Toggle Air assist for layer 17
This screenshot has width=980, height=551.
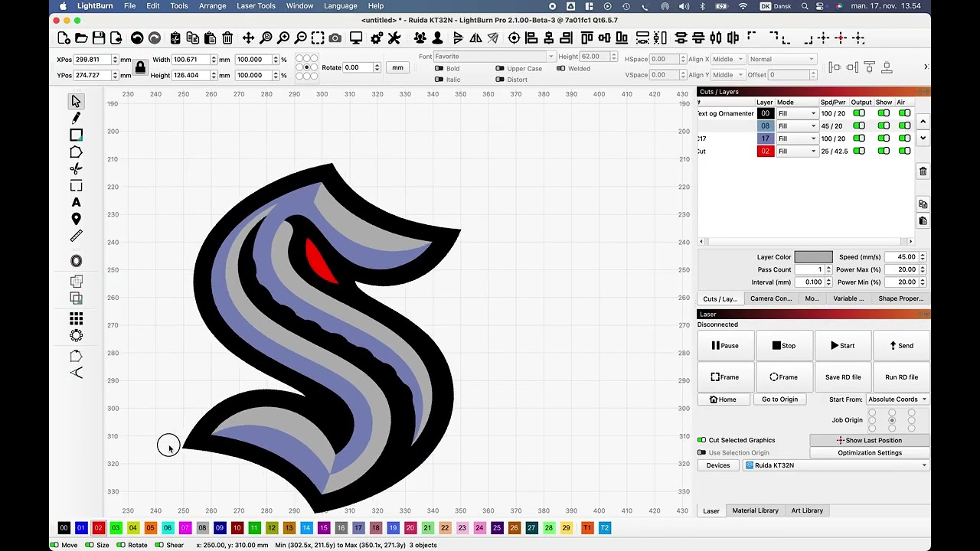(x=904, y=139)
